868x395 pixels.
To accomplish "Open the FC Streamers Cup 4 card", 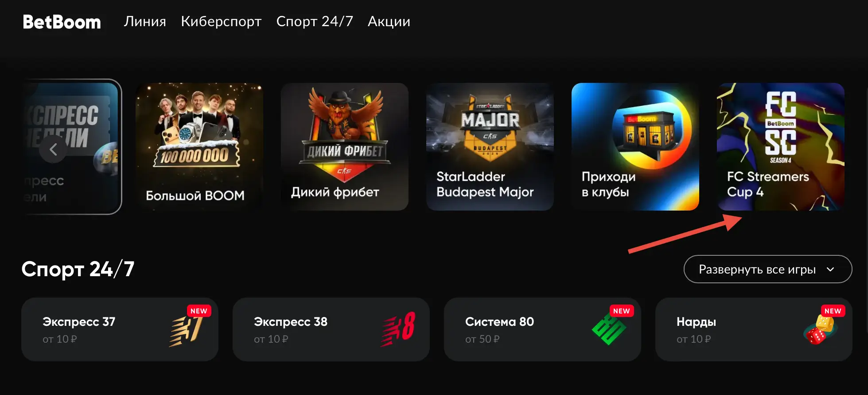I will (x=781, y=147).
